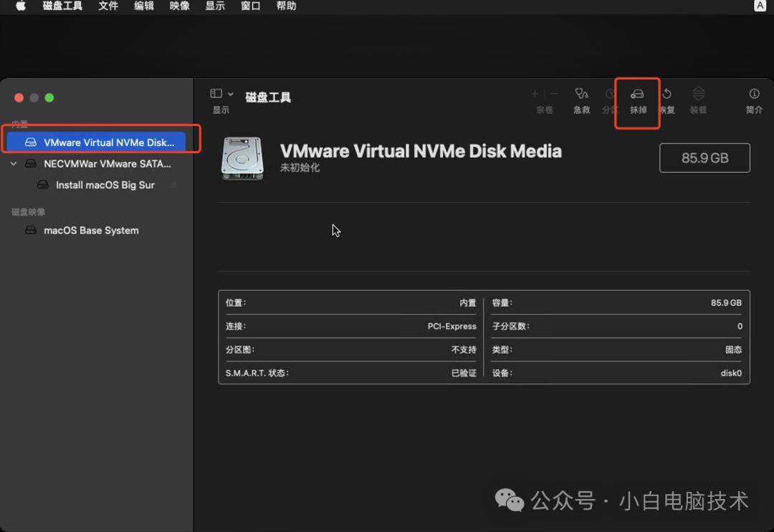This screenshot has width=774, height=532.
Task: Expand the lock icon beside Install macOS Big Sur
Action: [173, 185]
